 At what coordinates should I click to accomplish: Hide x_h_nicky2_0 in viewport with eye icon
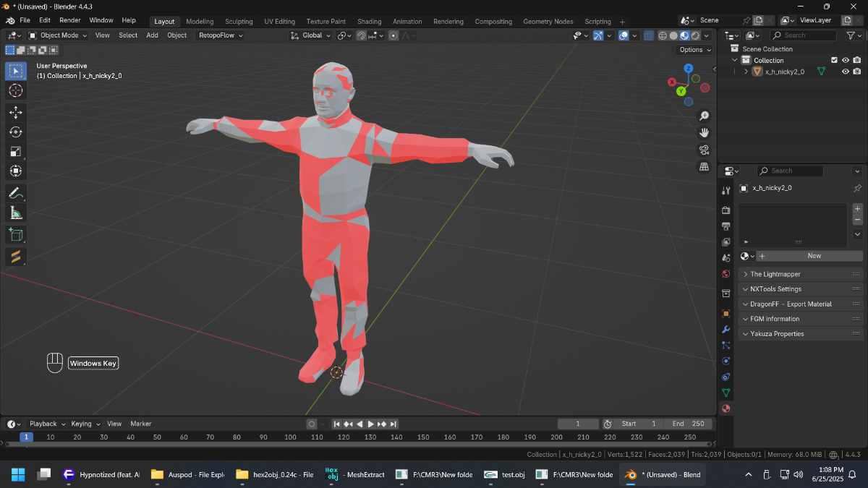click(x=845, y=71)
